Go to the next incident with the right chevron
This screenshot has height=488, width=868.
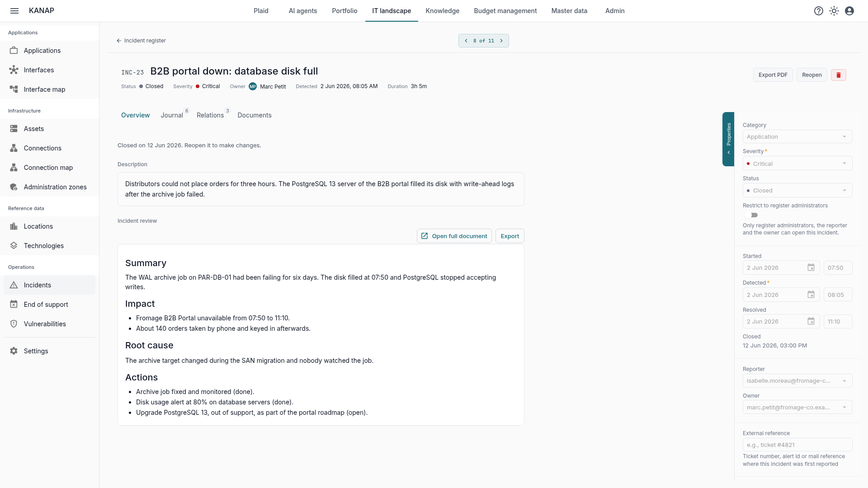click(x=501, y=41)
